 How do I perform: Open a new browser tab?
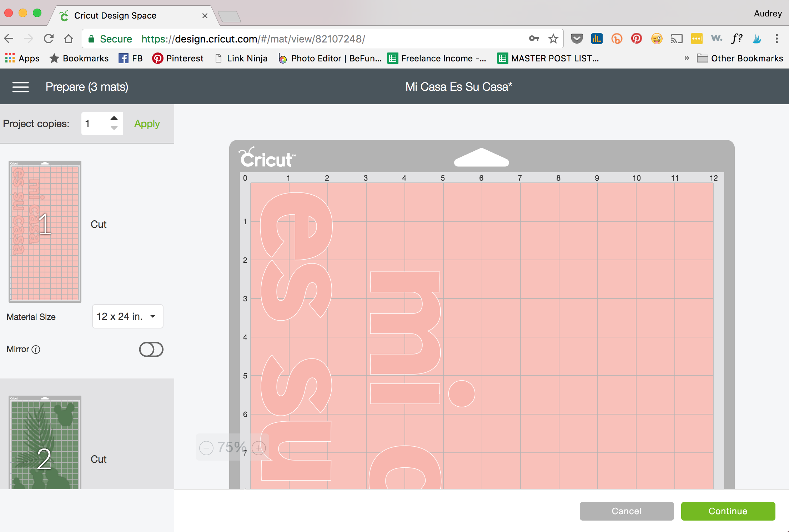point(229,16)
